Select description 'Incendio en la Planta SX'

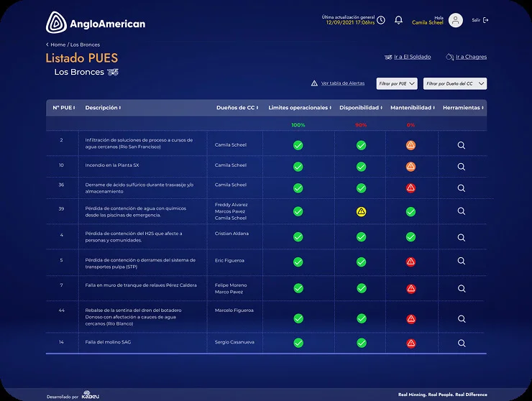[111, 165]
